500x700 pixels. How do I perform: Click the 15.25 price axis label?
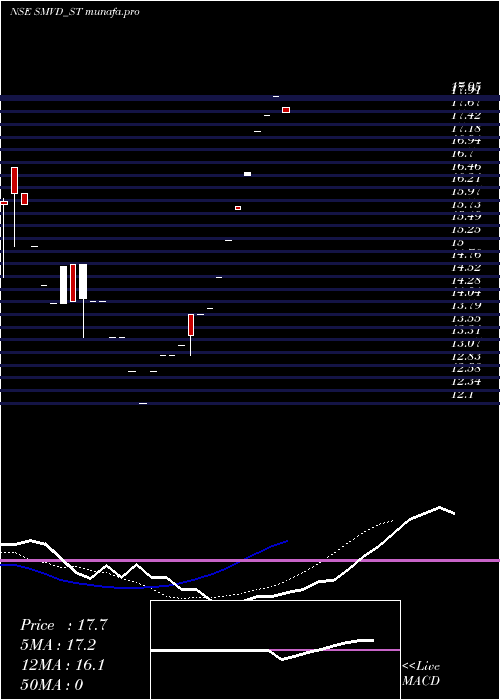466,229
